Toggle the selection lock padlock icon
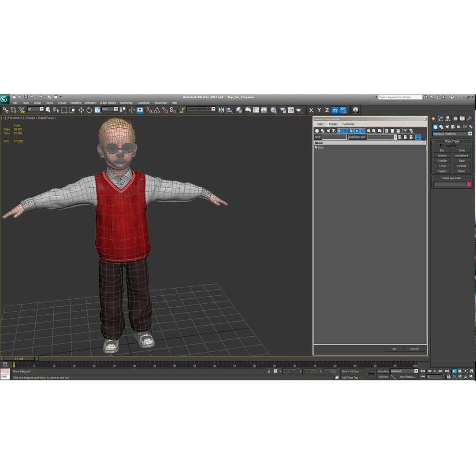 point(269,371)
